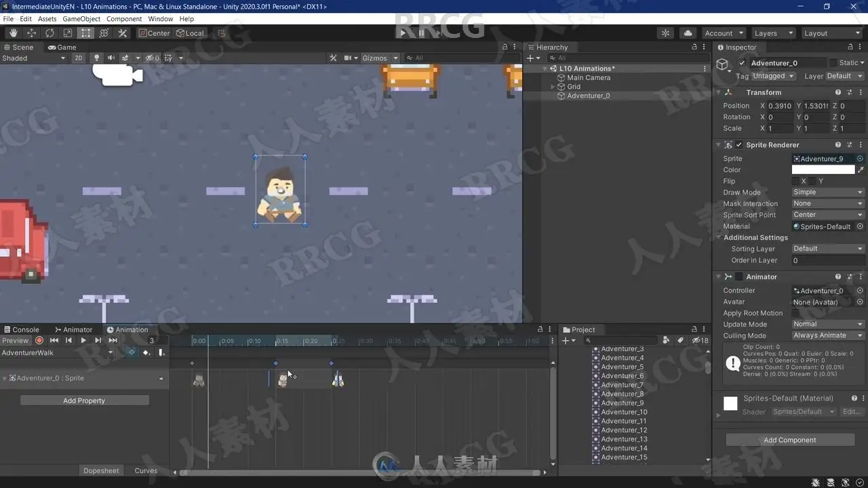Image resolution: width=868 pixels, height=488 pixels.
Task: Open Layout dropdown
Action: tap(831, 33)
